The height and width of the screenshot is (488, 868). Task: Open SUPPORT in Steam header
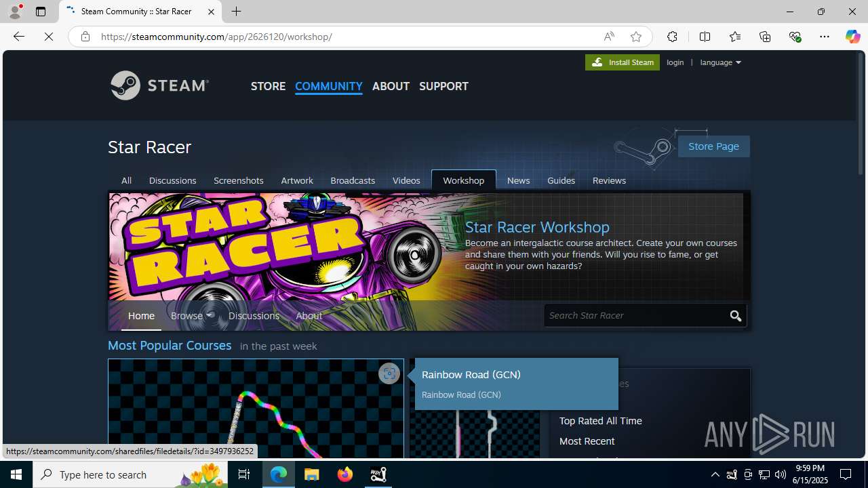coord(443,86)
